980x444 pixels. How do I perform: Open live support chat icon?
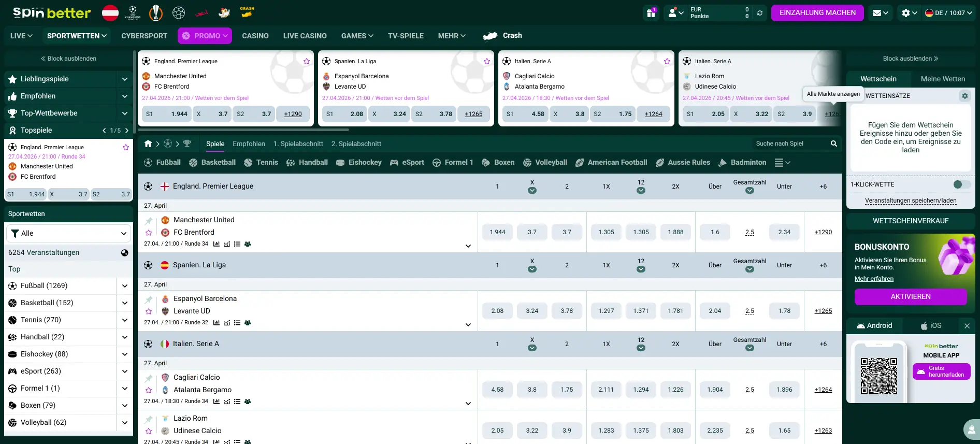point(972,429)
